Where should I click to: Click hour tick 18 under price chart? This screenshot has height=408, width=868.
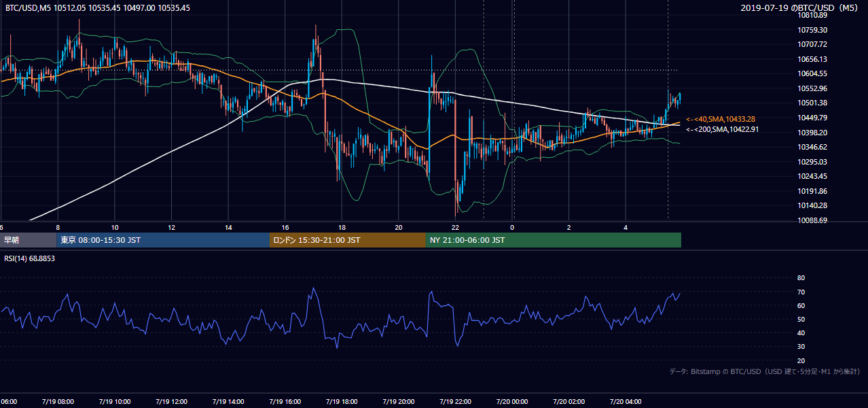click(x=342, y=227)
